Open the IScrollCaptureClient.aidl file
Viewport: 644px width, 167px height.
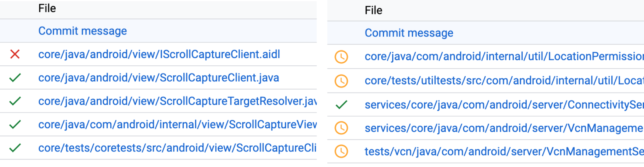[159, 54]
